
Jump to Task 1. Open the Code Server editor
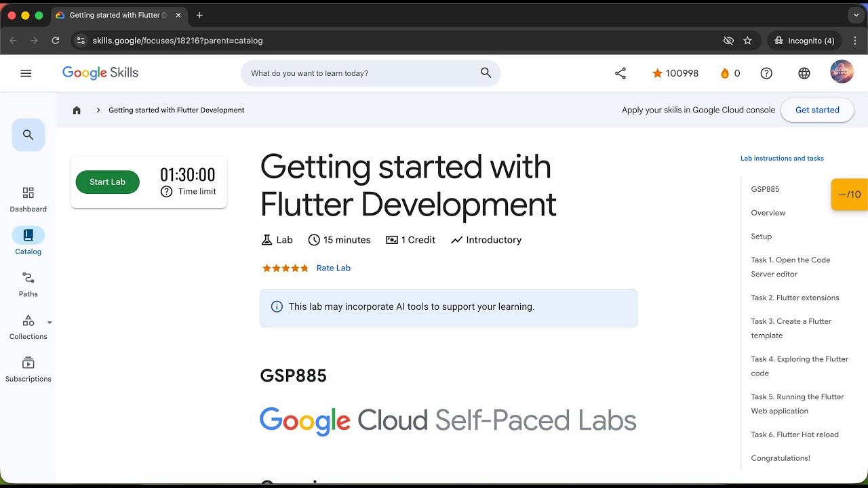[791, 267]
